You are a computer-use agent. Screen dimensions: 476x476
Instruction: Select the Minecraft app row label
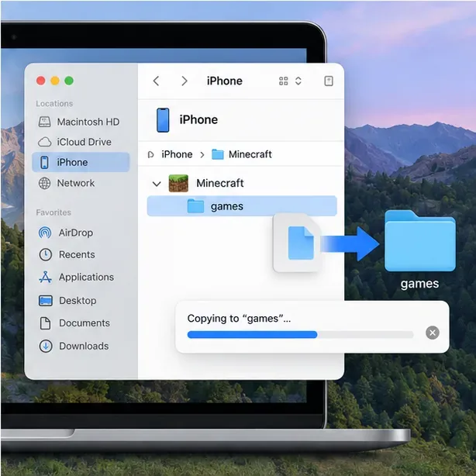[220, 184]
